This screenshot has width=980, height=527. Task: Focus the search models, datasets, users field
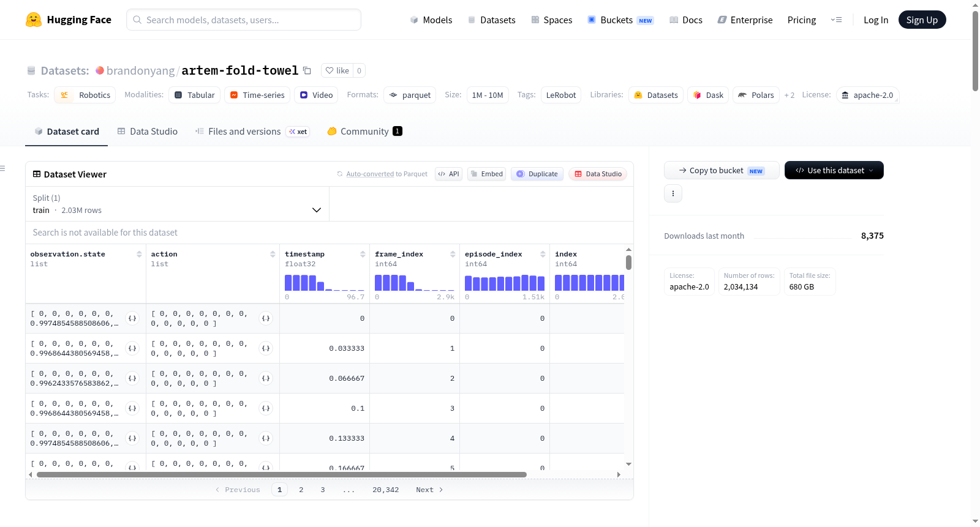tap(244, 20)
